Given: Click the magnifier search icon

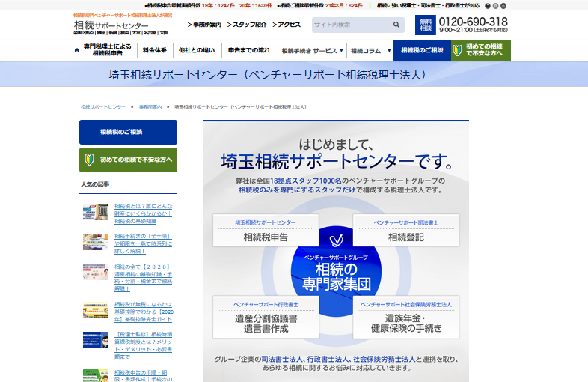Looking at the screenshot, I should coord(396,25).
